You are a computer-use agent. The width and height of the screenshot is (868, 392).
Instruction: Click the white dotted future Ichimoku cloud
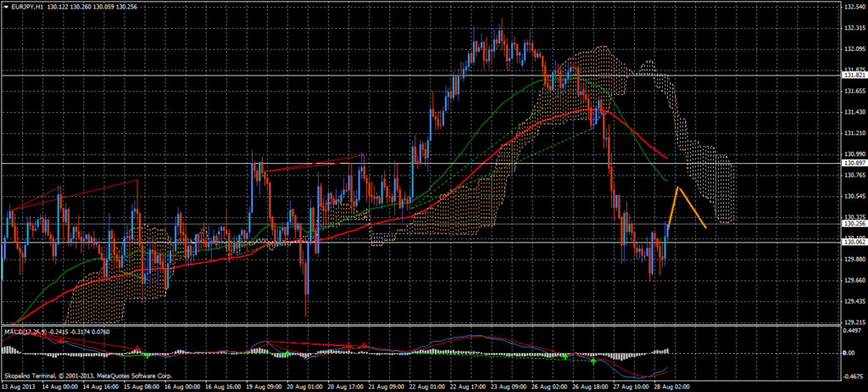tap(704, 161)
